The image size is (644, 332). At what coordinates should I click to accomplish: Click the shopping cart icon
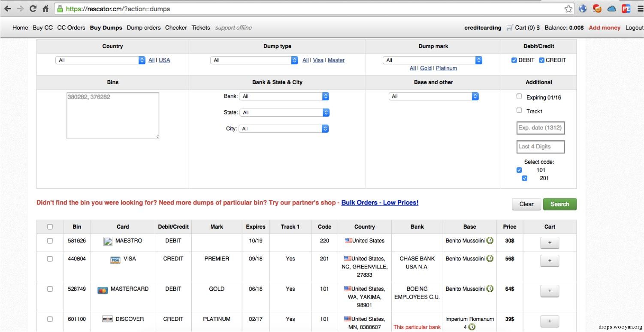[510, 28]
